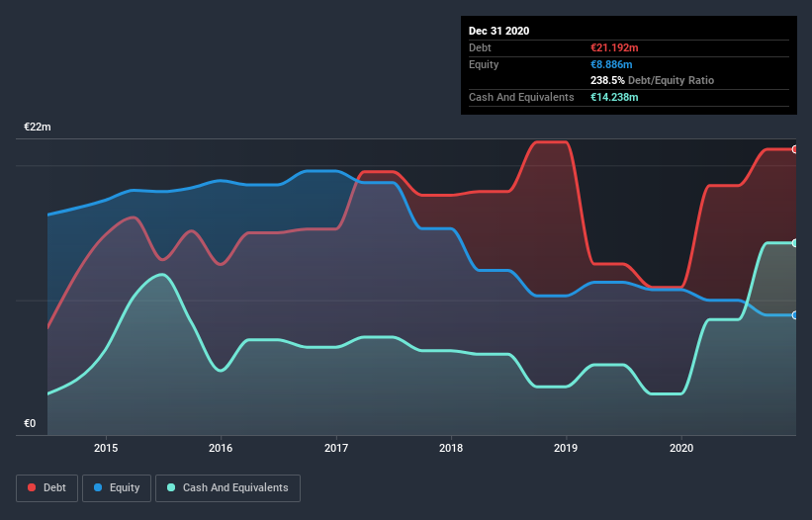Toggle the Equity series legend button

click(117, 488)
